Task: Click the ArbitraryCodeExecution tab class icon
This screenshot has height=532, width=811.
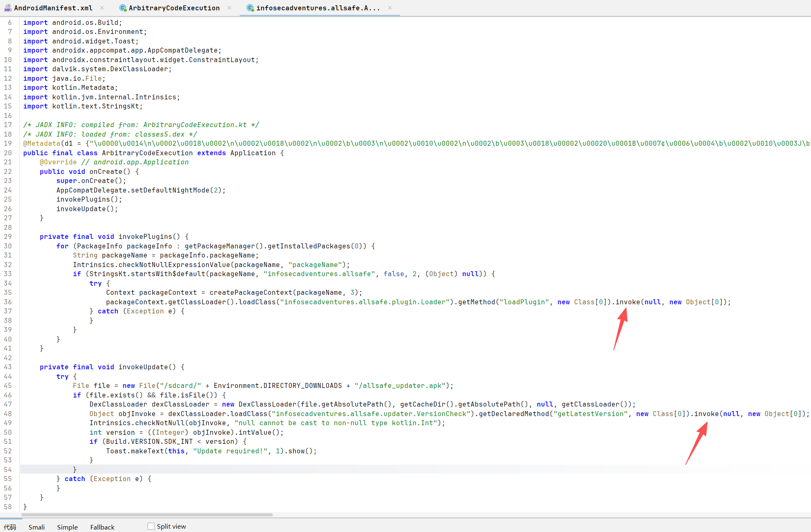Action: [x=123, y=8]
